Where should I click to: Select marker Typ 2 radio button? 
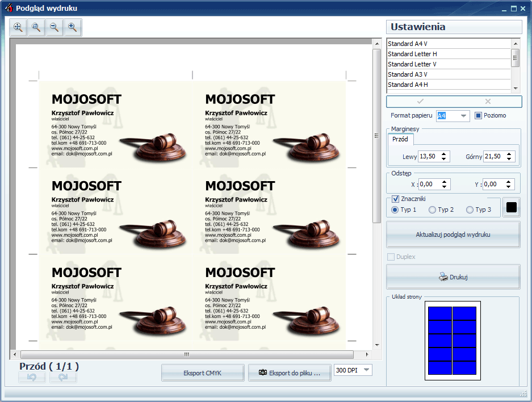(432, 210)
